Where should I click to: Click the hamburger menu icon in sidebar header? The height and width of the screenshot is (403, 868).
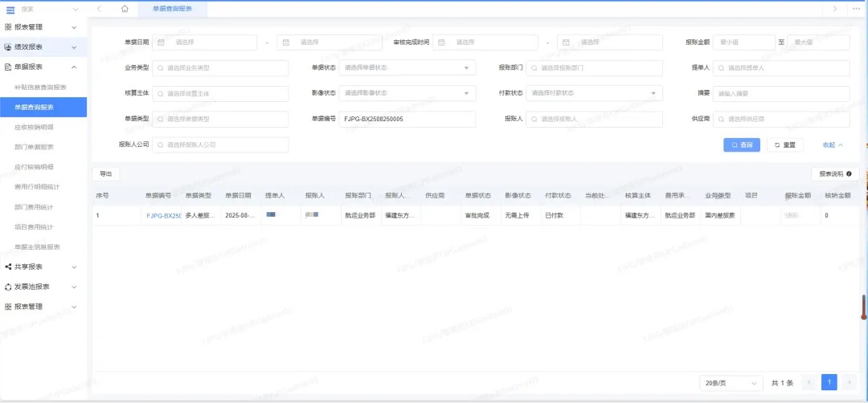(10, 9)
